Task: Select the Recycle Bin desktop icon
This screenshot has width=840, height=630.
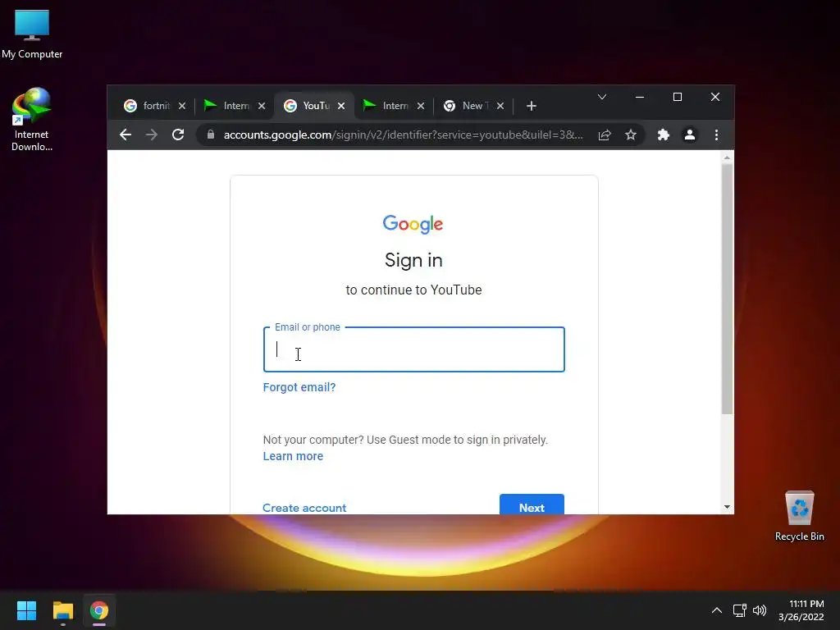Action: click(x=799, y=516)
